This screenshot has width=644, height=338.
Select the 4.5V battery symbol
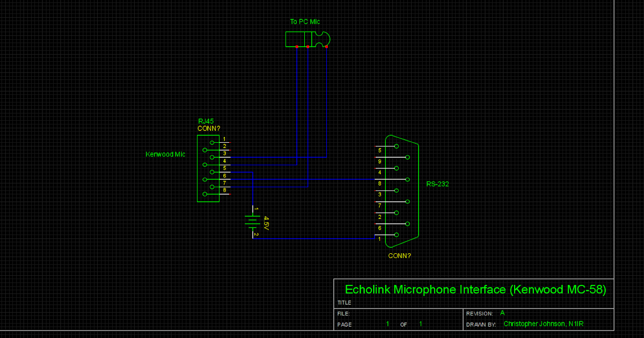click(252, 219)
